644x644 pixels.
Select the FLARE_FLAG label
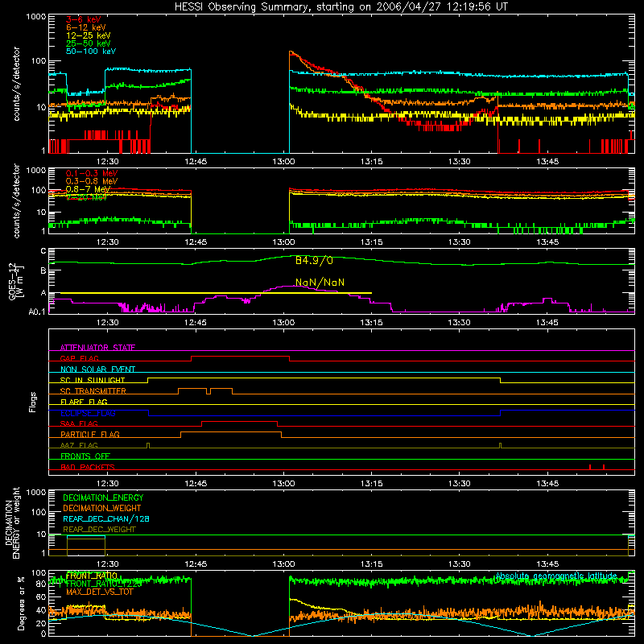84,402
